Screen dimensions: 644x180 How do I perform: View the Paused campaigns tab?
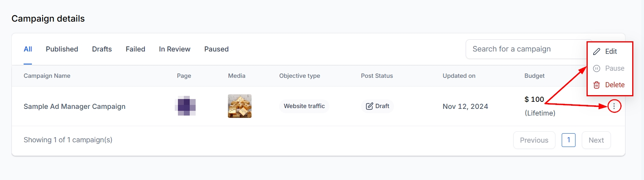[217, 49]
